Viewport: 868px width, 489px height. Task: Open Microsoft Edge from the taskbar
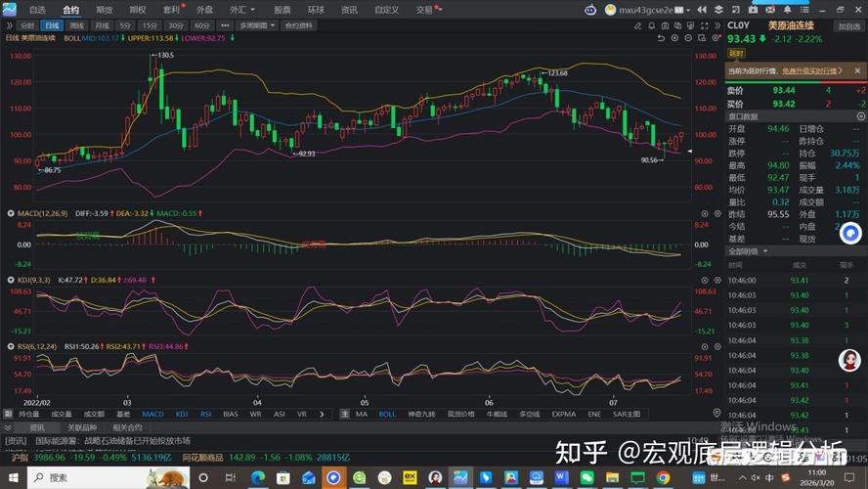[x=258, y=477]
